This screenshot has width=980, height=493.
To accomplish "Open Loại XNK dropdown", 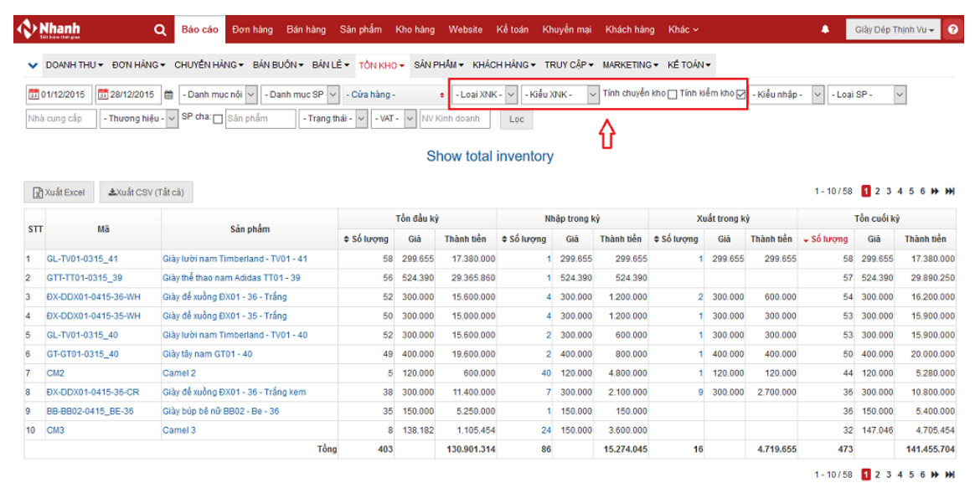I will [x=485, y=95].
